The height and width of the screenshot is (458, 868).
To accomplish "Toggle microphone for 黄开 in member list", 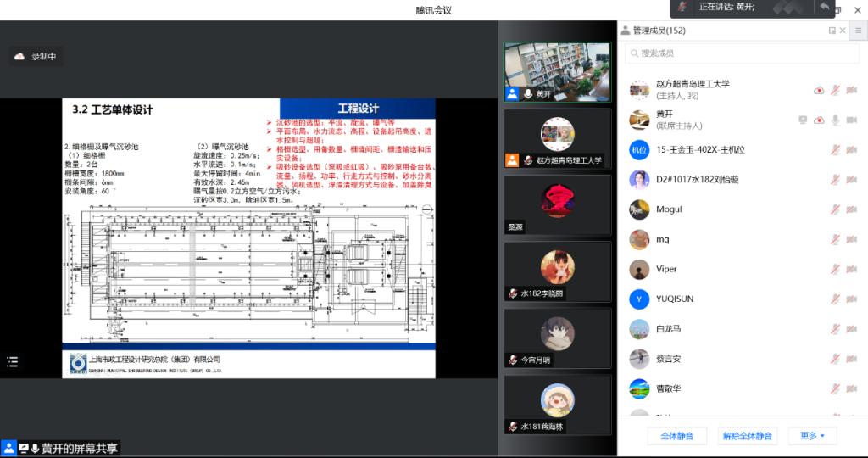I will click(835, 120).
